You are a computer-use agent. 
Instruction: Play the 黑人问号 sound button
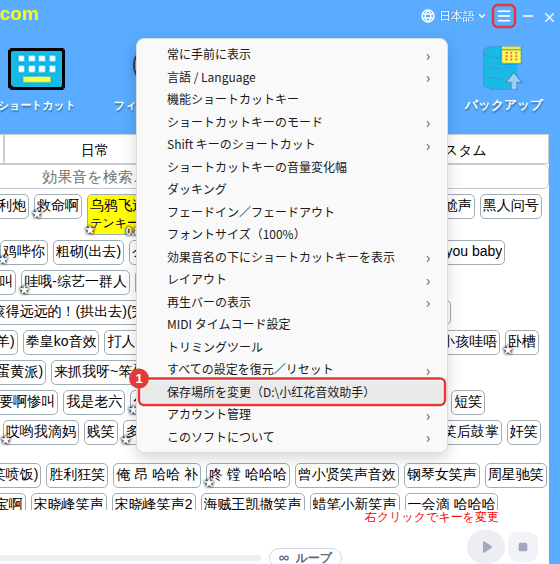click(510, 206)
